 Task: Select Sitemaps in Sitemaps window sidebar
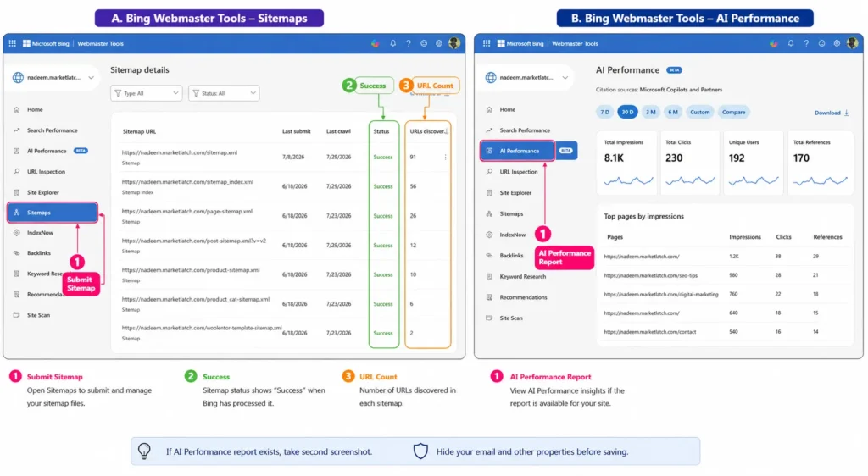(x=53, y=213)
